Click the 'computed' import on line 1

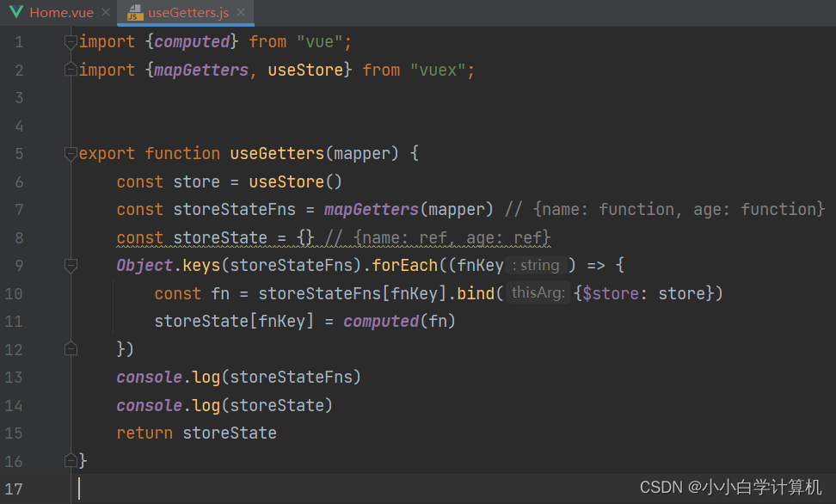pos(192,41)
